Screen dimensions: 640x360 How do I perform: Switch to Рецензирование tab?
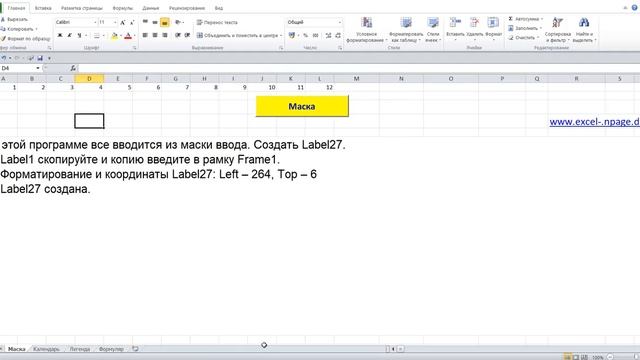point(187,8)
